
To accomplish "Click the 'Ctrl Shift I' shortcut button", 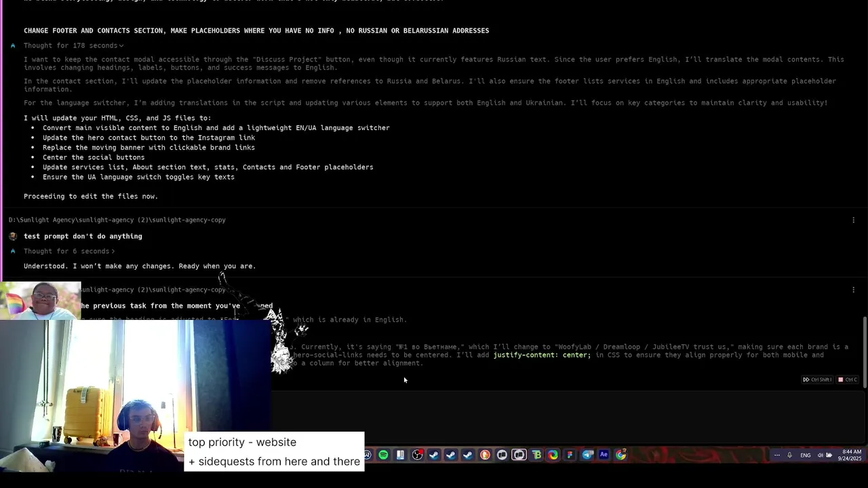I will point(817,380).
